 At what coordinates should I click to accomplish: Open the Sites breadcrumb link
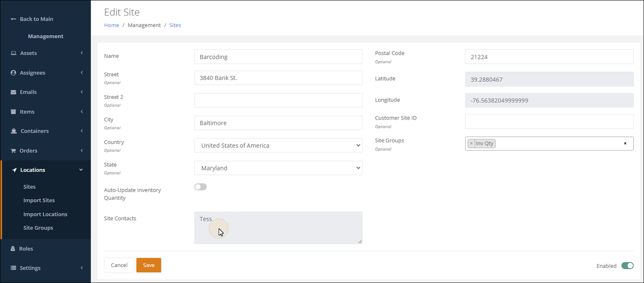pyautogui.click(x=175, y=25)
